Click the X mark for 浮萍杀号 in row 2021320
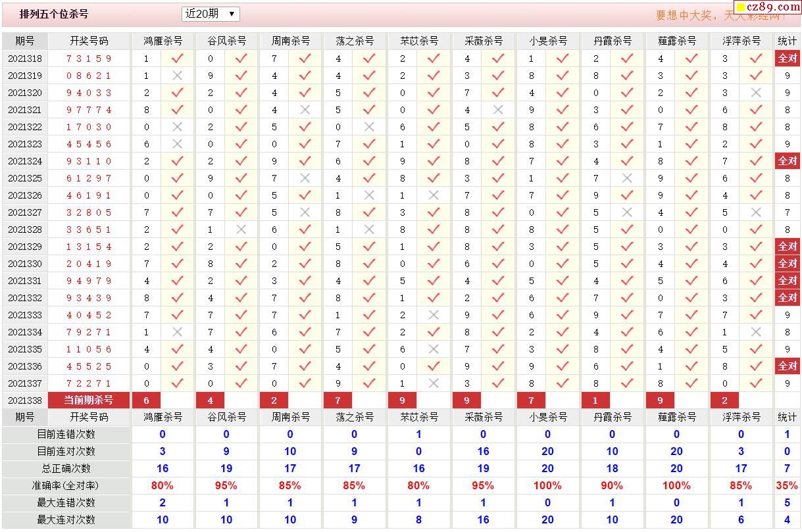Image resolution: width=802 pixels, height=532 pixels. click(x=756, y=93)
